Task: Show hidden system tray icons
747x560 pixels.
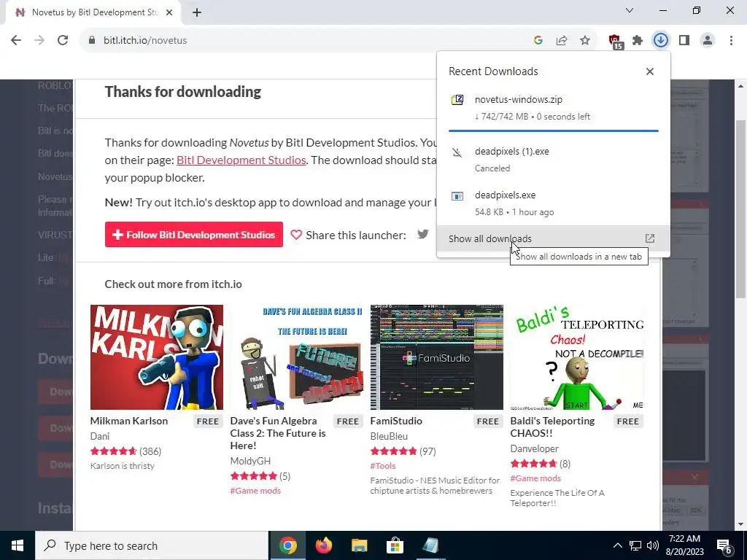Action: pos(617,545)
